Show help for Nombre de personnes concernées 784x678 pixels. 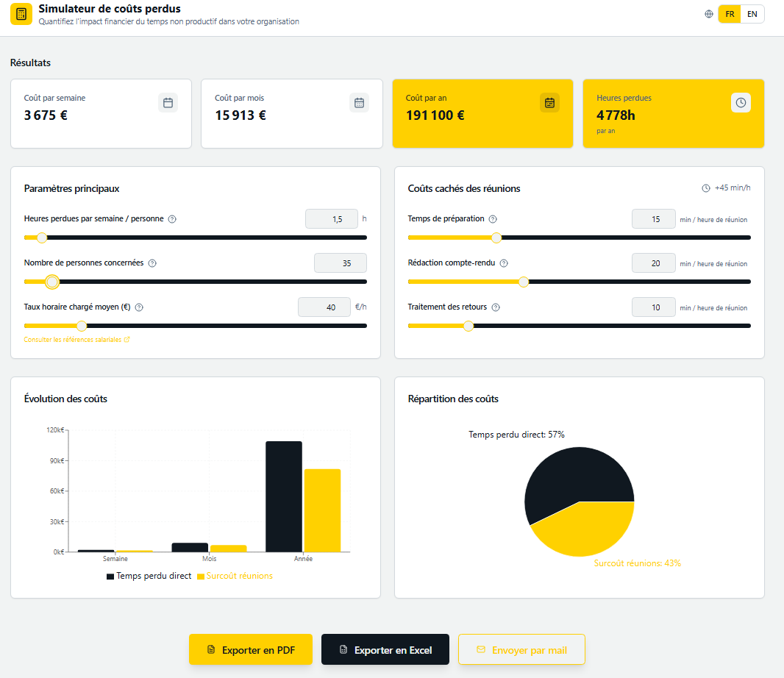pos(152,263)
